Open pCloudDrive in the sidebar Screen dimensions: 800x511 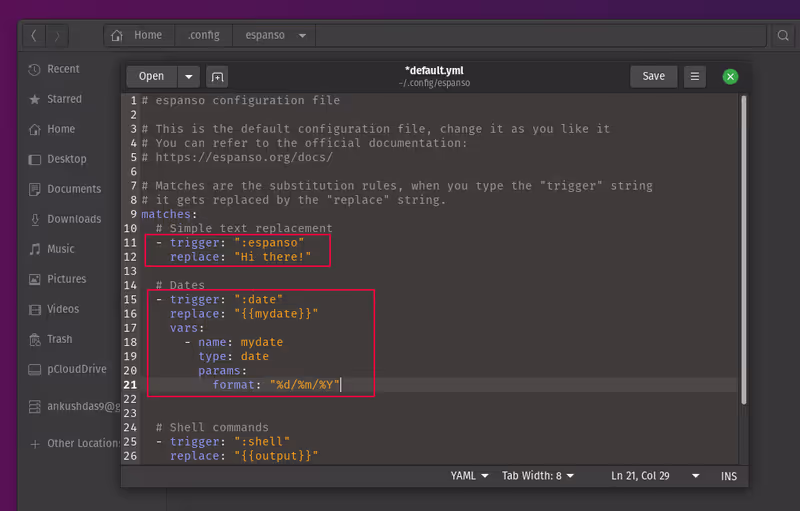(x=77, y=369)
